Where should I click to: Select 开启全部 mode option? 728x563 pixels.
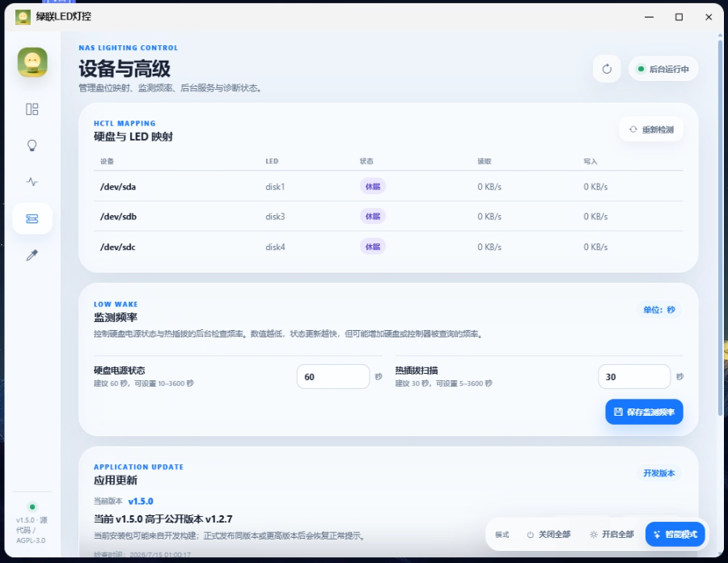click(612, 535)
